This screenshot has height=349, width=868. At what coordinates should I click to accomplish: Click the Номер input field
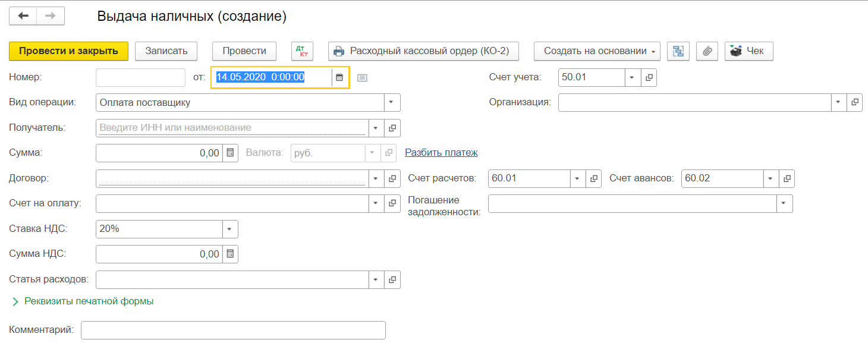[x=141, y=77]
